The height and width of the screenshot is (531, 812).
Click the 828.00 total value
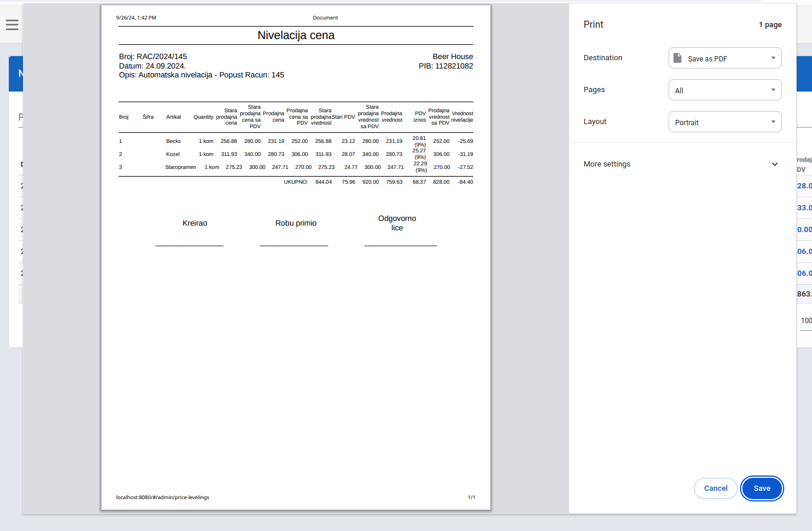441,182
